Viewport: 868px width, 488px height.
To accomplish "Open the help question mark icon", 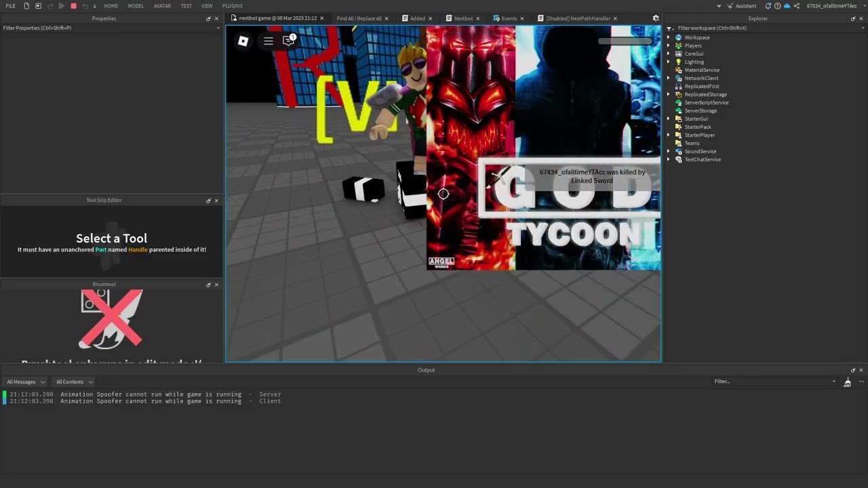I will 777,6.
